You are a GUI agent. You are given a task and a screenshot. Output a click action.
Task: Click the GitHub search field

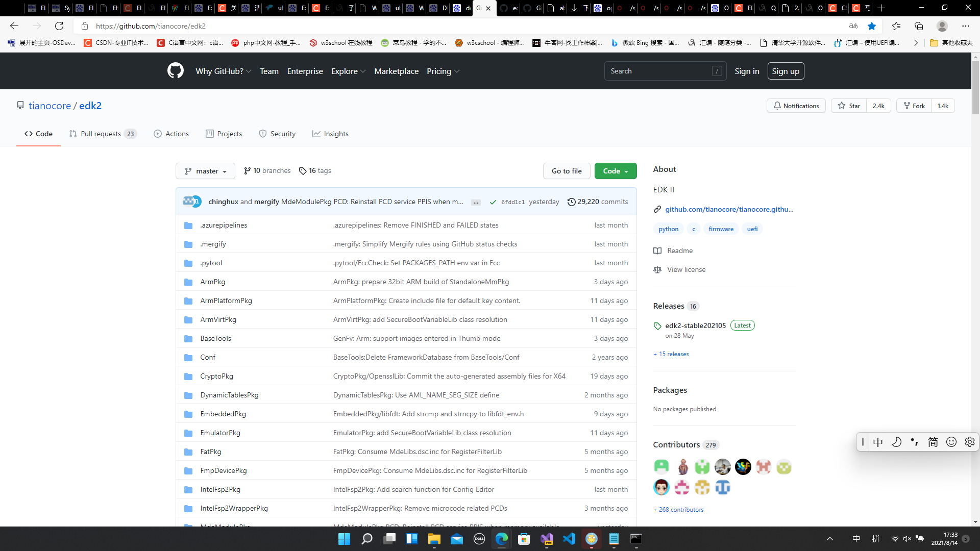pyautogui.click(x=658, y=71)
